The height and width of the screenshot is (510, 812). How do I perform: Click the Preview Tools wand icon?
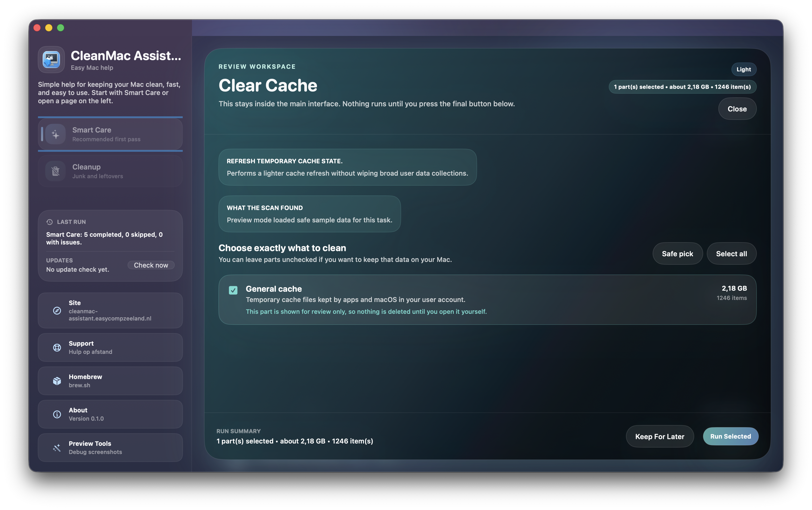(x=57, y=448)
